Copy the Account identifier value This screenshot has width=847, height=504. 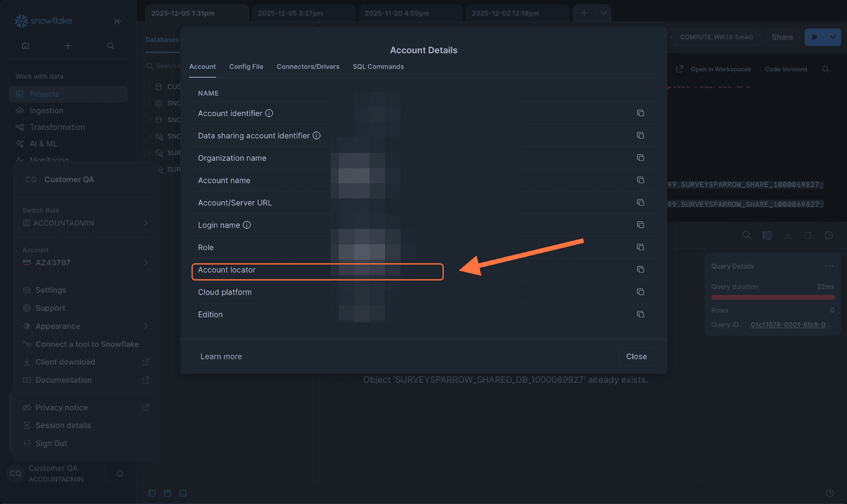pyautogui.click(x=640, y=113)
